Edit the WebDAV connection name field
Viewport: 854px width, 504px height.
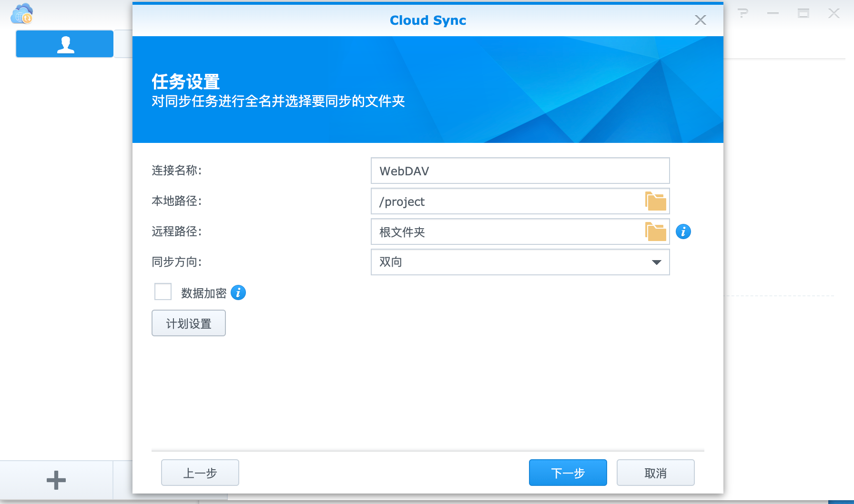pos(520,171)
